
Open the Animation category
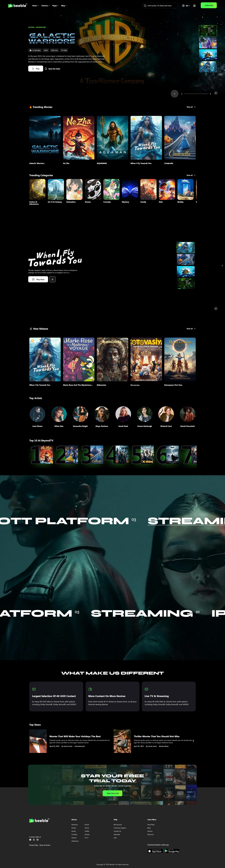(74, 189)
